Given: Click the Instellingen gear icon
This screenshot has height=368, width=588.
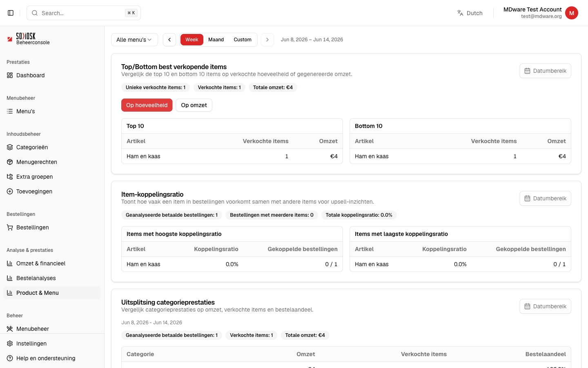Looking at the screenshot, I should pos(10,343).
